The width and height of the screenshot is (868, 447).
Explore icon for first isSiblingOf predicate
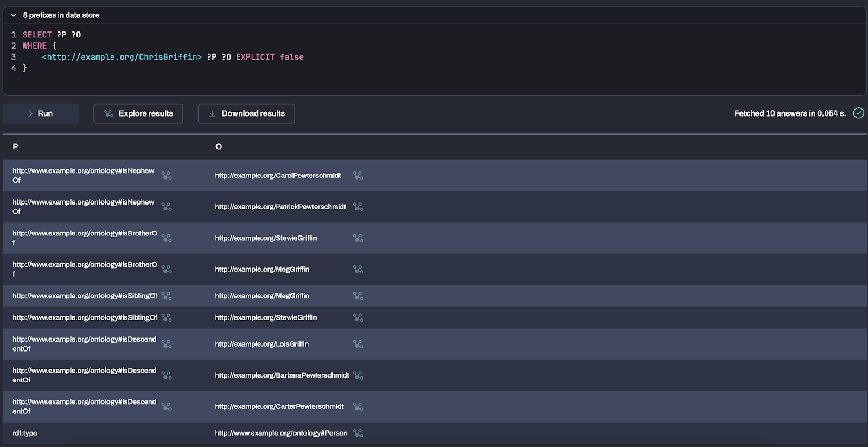167,296
